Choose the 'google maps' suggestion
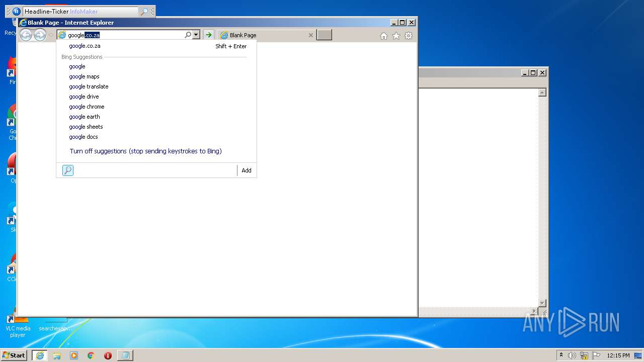The height and width of the screenshot is (362, 644). coord(156,76)
